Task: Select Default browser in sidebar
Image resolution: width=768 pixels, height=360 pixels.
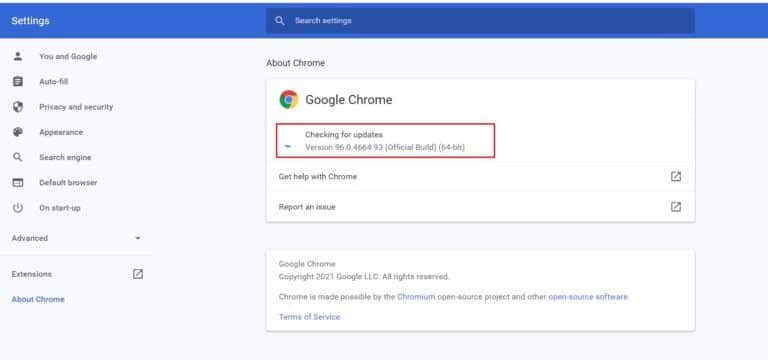Action: coord(68,183)
